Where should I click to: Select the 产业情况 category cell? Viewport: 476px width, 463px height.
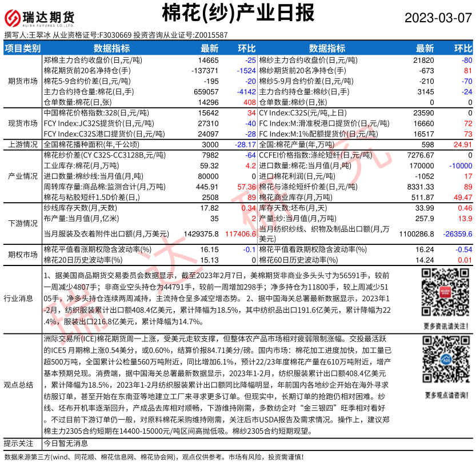coord(22,176)
